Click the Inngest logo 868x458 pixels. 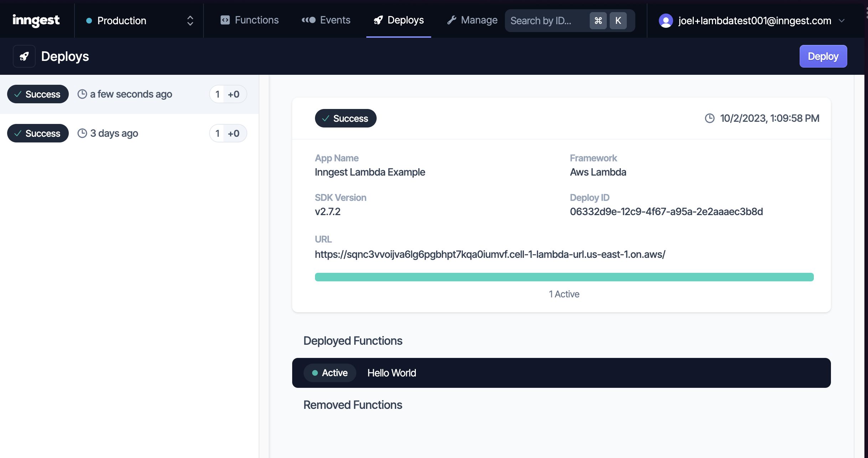[x=36, y=20]
